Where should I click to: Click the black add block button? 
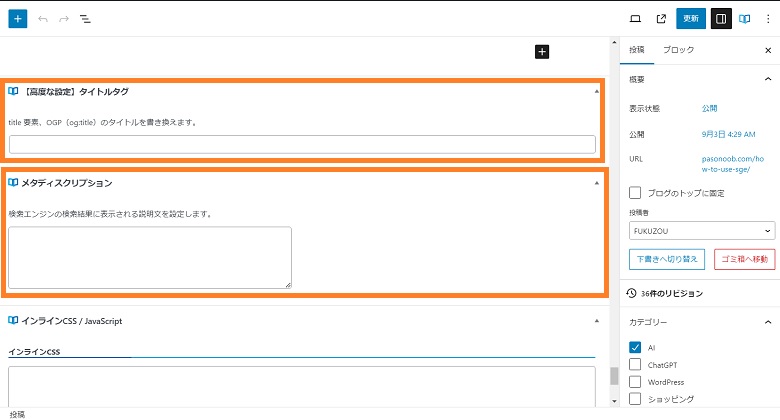coord(542,51)
